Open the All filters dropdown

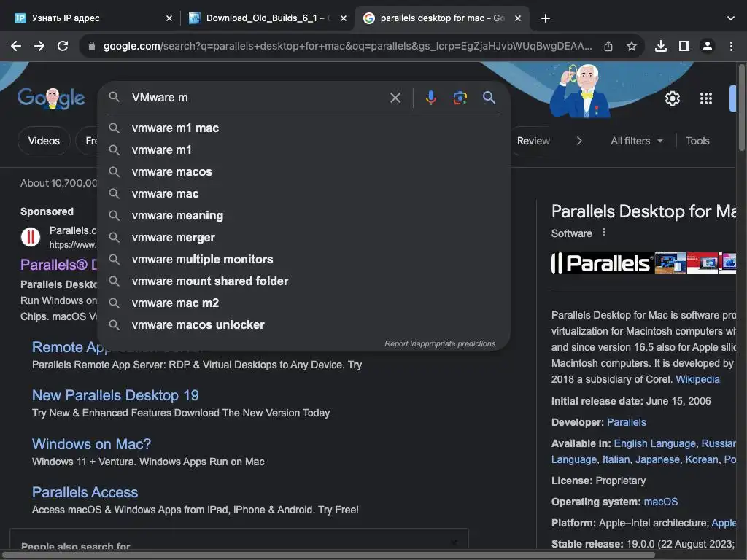coord(636,141)
